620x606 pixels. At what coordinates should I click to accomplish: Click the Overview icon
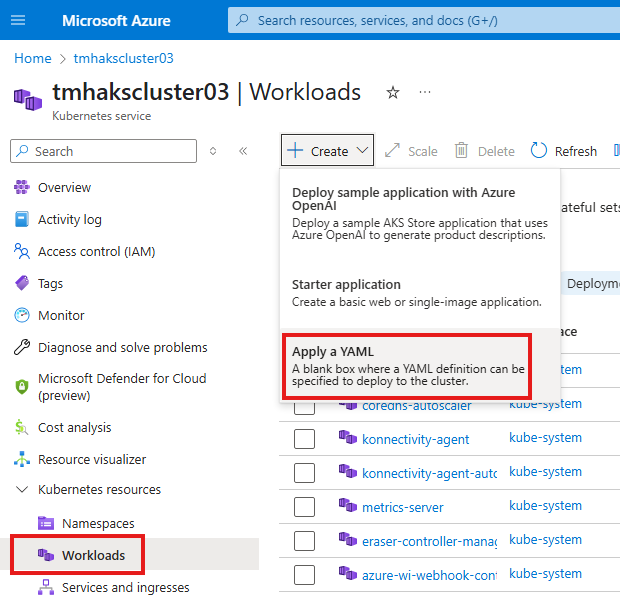click(x=22, y=187)
